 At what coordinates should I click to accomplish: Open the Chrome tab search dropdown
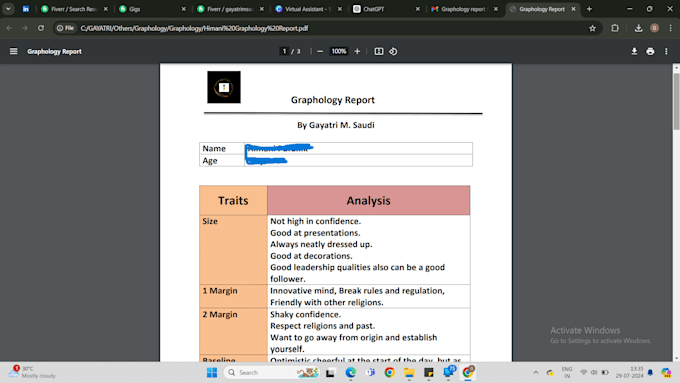(8, 9)
